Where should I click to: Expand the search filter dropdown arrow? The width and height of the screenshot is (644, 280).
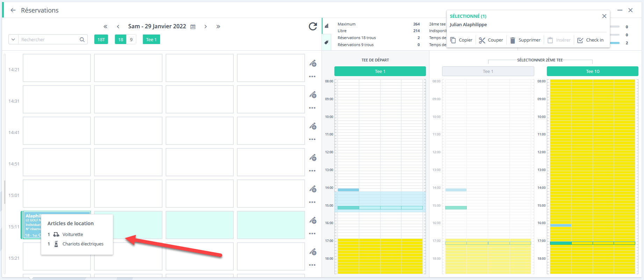[x=13, y=39]
